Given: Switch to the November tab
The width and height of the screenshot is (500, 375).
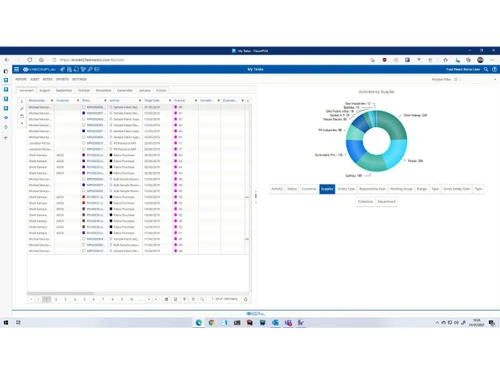Looking at the screenshot, I should [104, 90].
